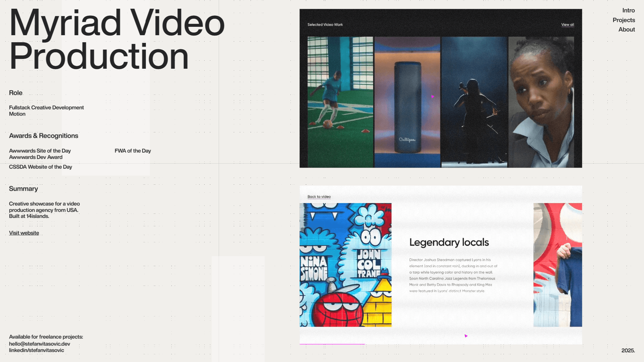The width and height of the screenshot is (644, 362).
Task: Open the woman's face close-up thumbnail
Action: point(541,102)
